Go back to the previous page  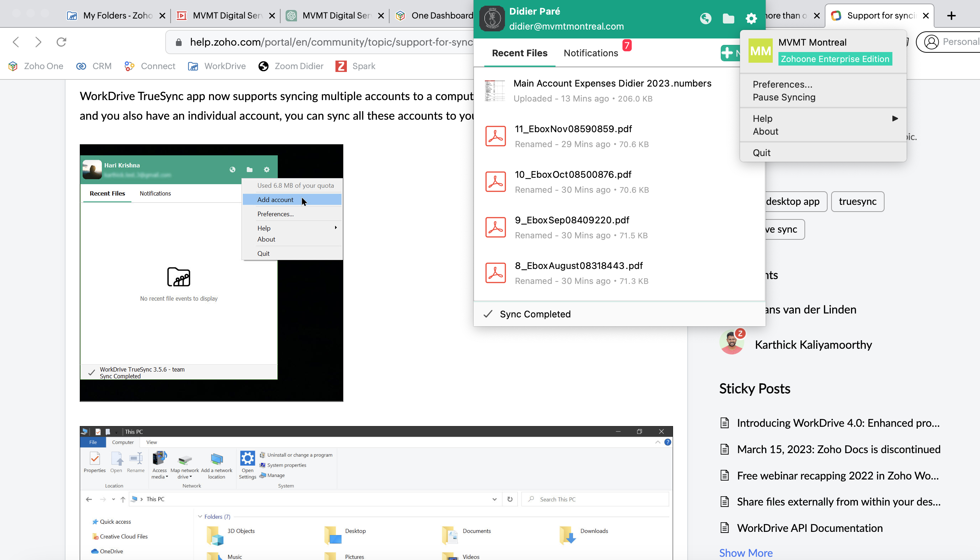16,42
